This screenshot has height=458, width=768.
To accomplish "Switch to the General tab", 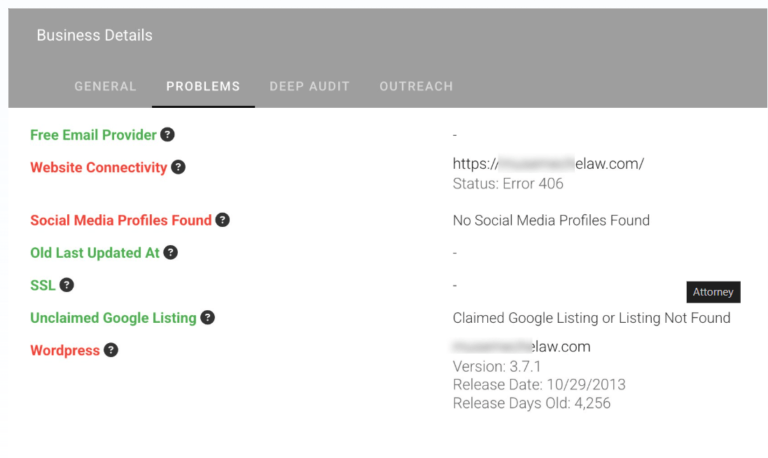I will pos(105,87).
